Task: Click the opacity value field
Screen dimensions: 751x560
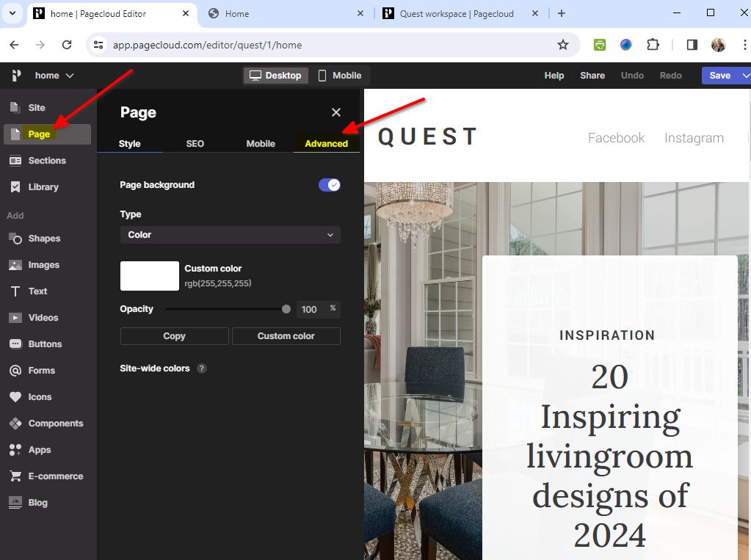Action: 318,310
